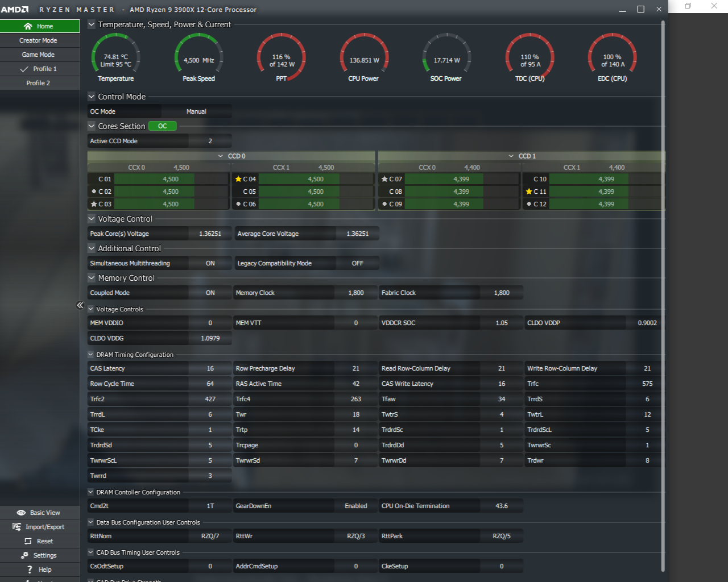
Task: Open the Game Mode profile
Action: [x=38, y=55]
